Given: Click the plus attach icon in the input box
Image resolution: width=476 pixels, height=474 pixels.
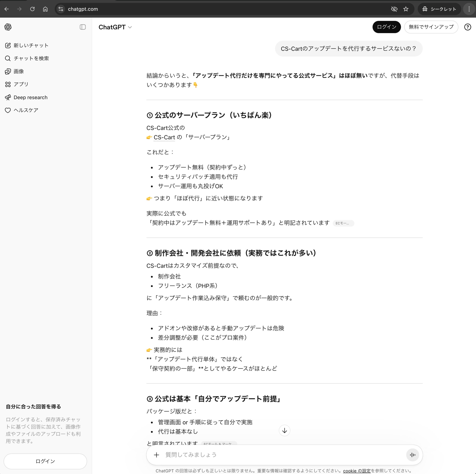Looking at the screenshot, I should click(x=156, y=455).
